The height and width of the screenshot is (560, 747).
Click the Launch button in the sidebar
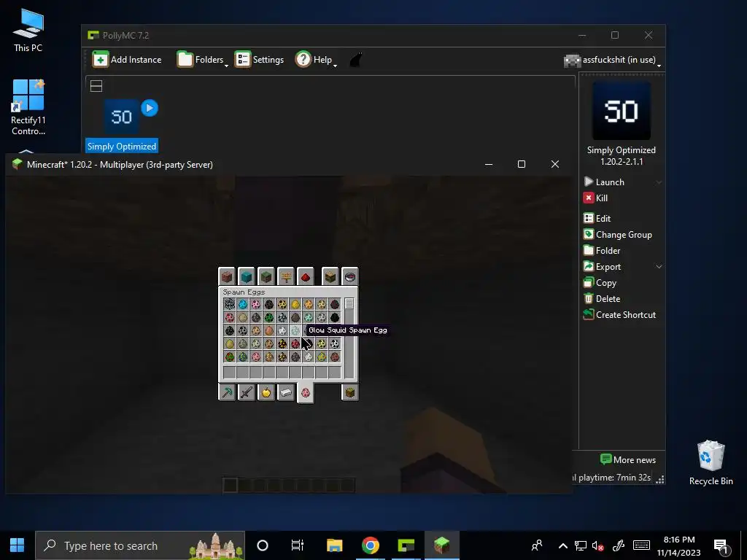tap(605, 182)
